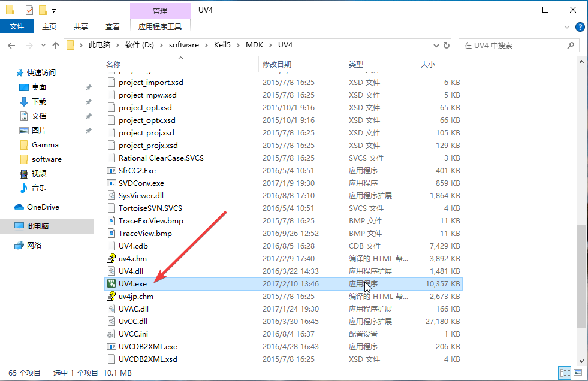
Task: Expand chevron after MDK in path
Action: pos(271,46)
